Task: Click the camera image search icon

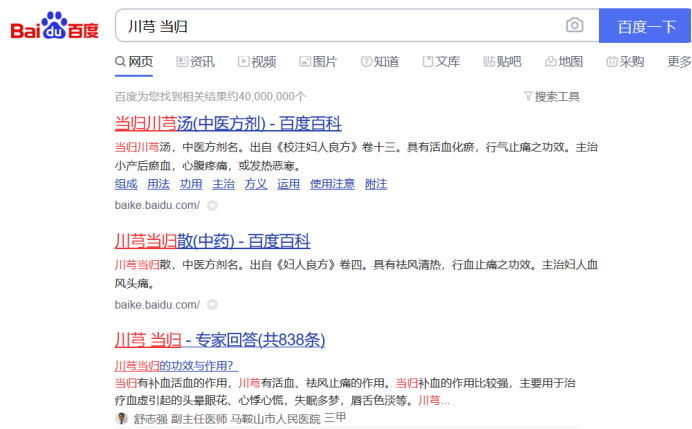Action: pos(574,26)
